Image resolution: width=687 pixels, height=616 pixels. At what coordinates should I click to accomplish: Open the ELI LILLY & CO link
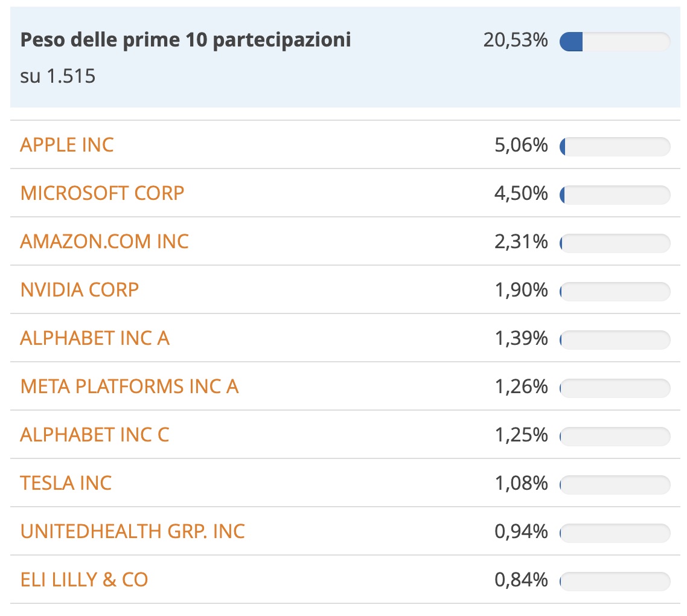coord(85,580)
